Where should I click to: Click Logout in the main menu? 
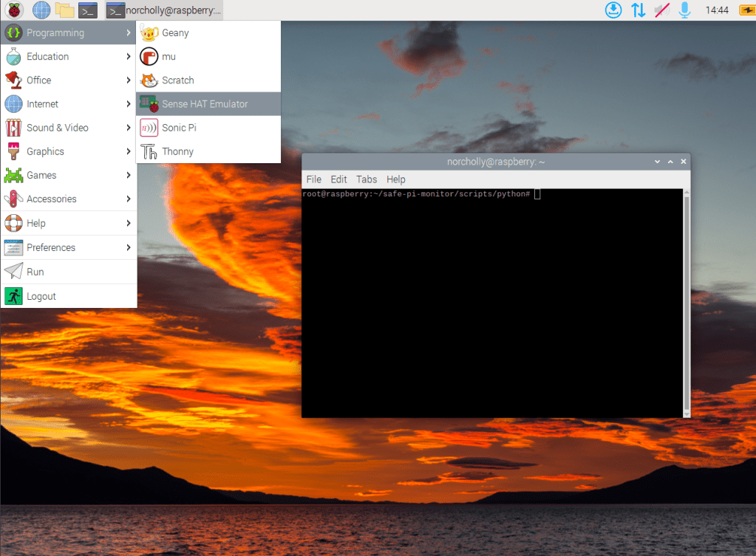[41, 296]
